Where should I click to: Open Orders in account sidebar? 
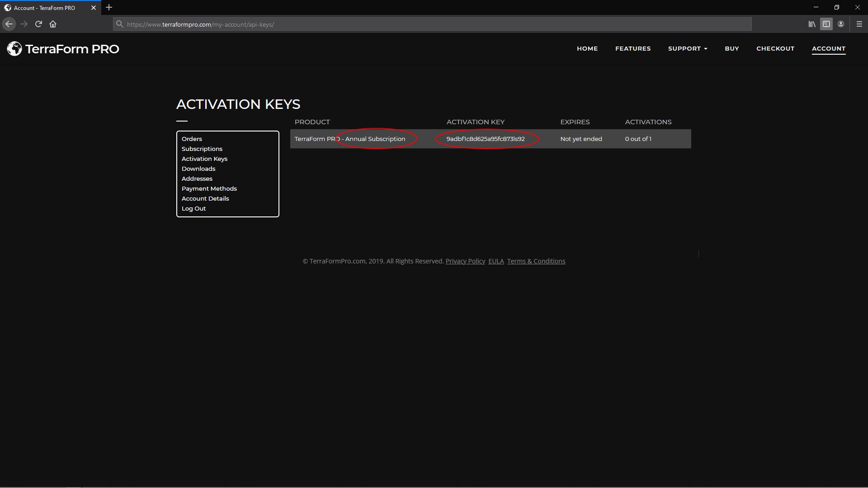click(192, 139)
